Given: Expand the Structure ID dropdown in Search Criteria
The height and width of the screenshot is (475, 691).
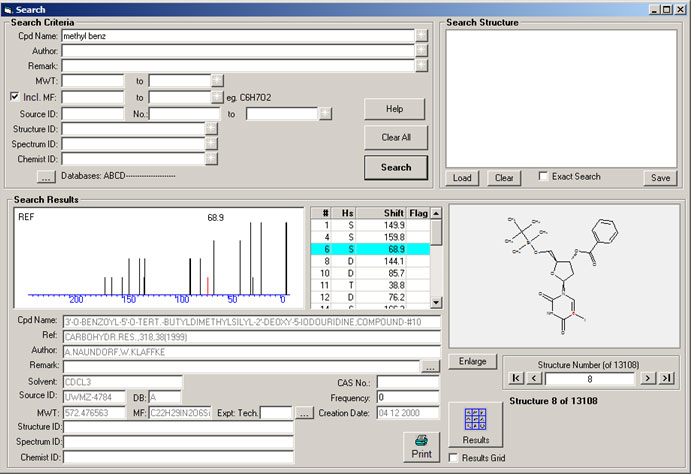Looking at the screenshot, I should (211, 129).
